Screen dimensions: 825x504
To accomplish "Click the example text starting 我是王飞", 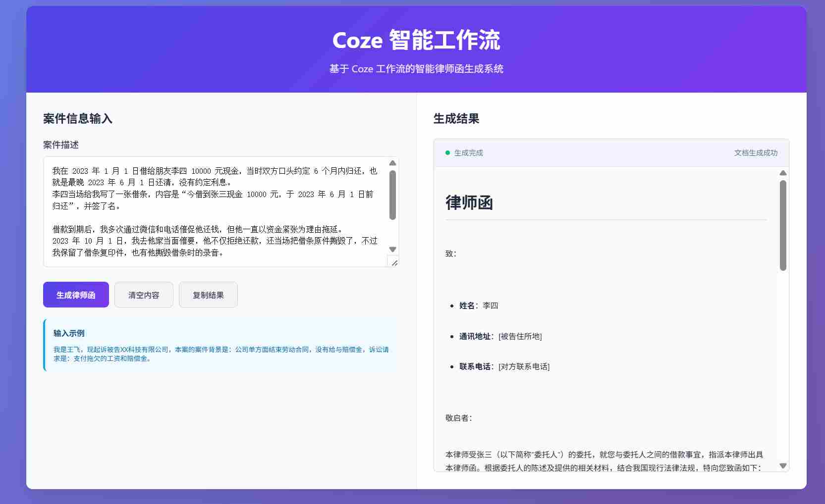I will click(221, 353).
